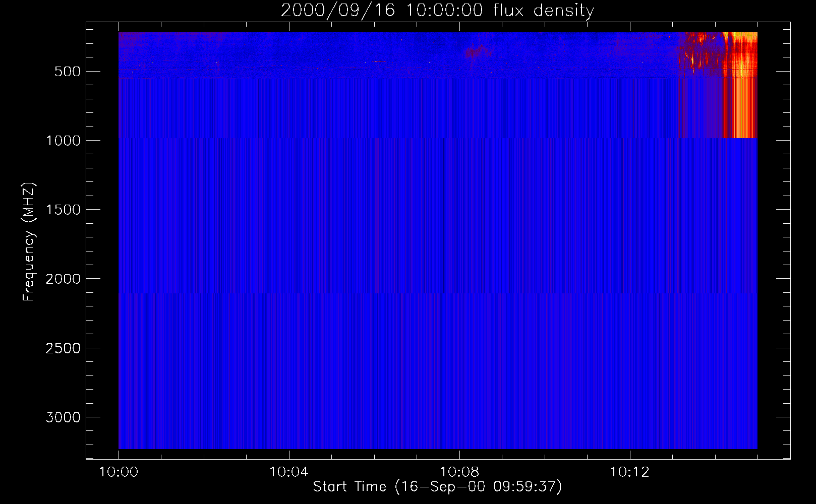Click the 2000 frequency tick label

tap(63, 279)
